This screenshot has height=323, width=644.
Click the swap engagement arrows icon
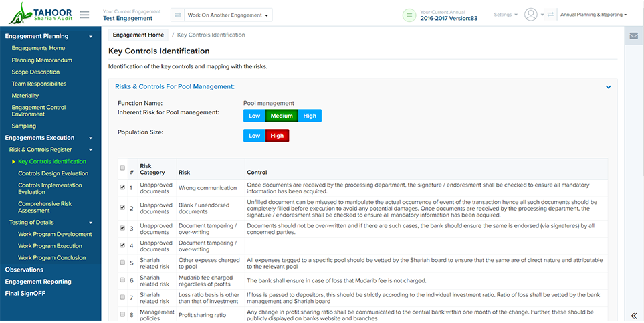pyautogui.click(x=178, y=15)
